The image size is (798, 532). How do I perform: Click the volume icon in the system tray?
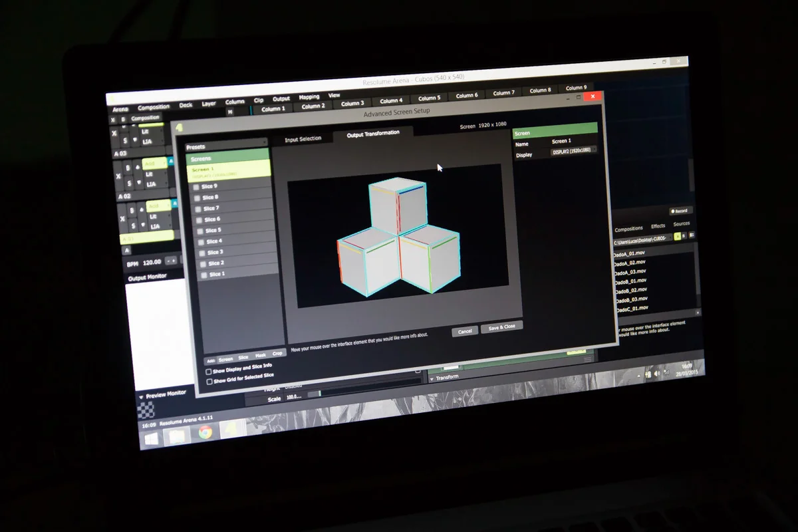click(657, 374)
